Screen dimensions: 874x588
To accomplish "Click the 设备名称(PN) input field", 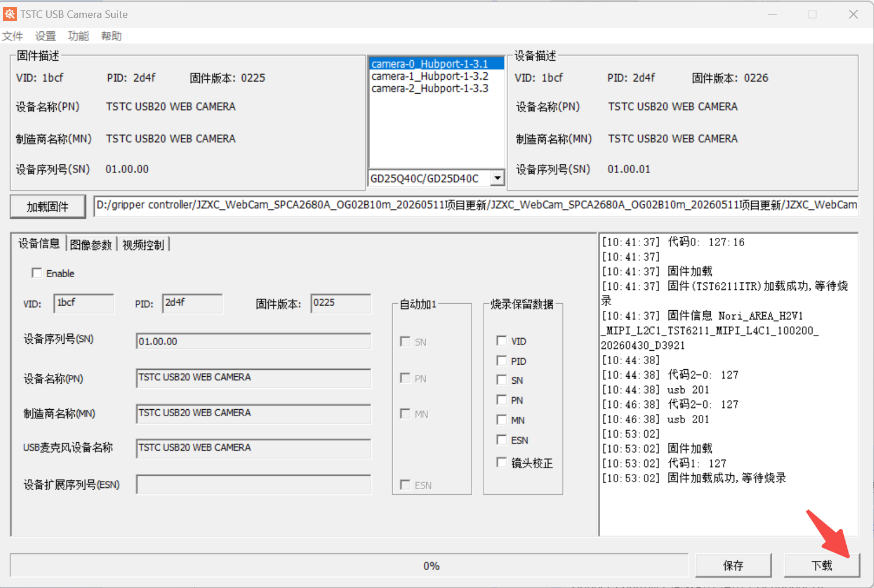I will tap(254, 378).
